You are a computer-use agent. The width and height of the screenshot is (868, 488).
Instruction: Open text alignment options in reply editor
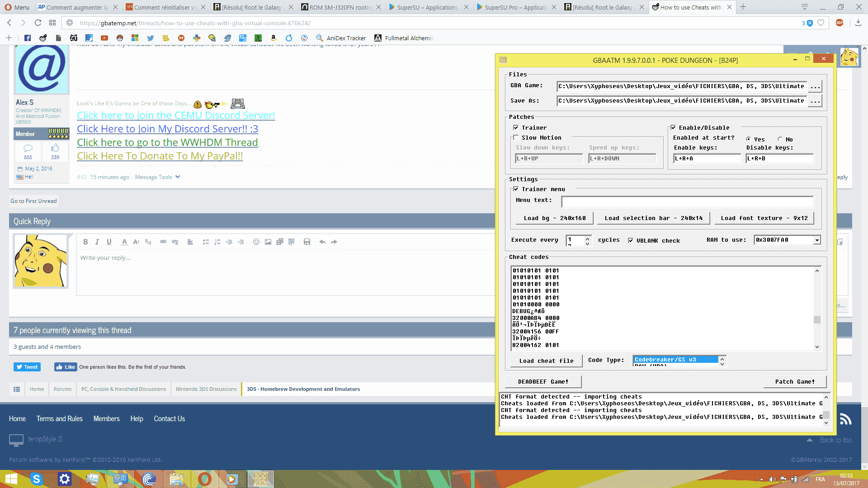(x=190, y=242)
